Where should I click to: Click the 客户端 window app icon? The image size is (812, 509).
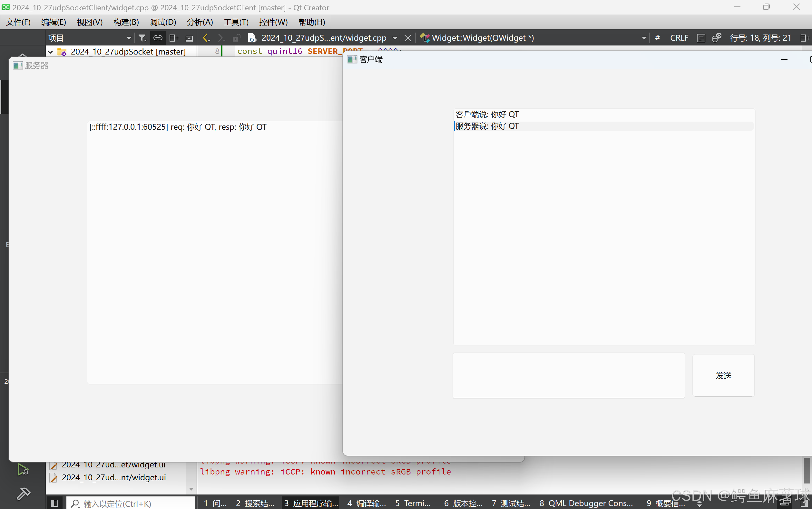click(352, 60)
